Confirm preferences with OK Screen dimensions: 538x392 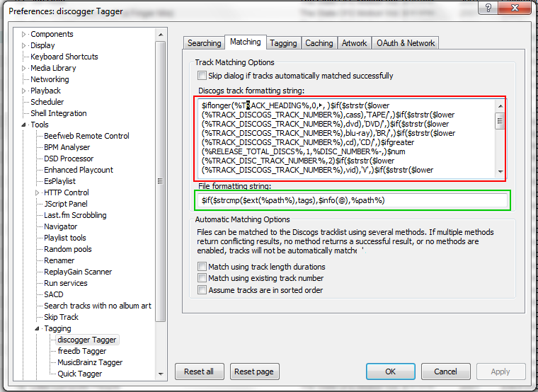point(391,371)
